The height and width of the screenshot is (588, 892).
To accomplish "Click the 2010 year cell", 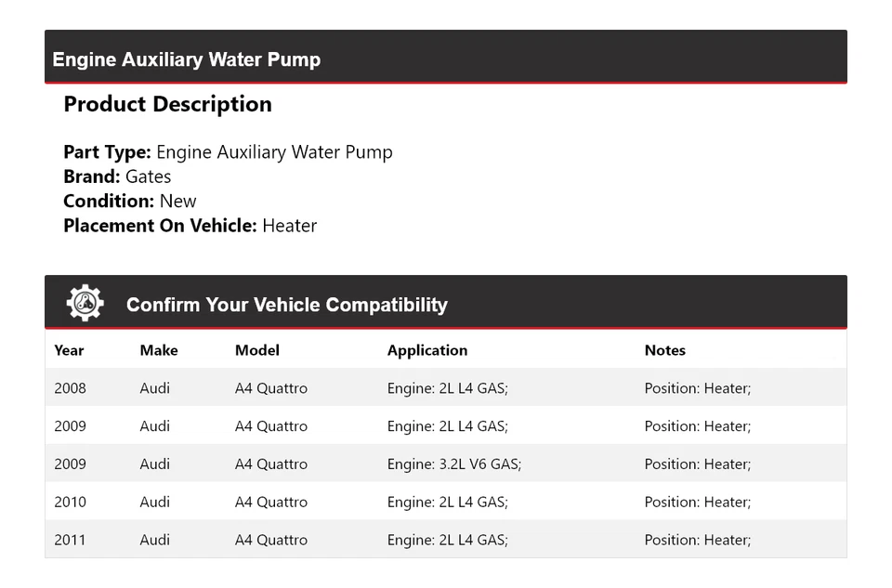I will [x=70, y=502].
